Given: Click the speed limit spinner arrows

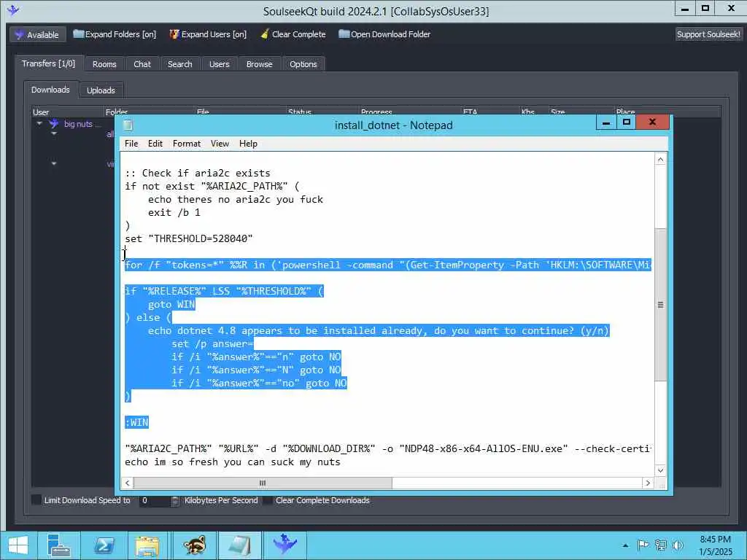Looking at the screenshot, I should click(175, 500).
